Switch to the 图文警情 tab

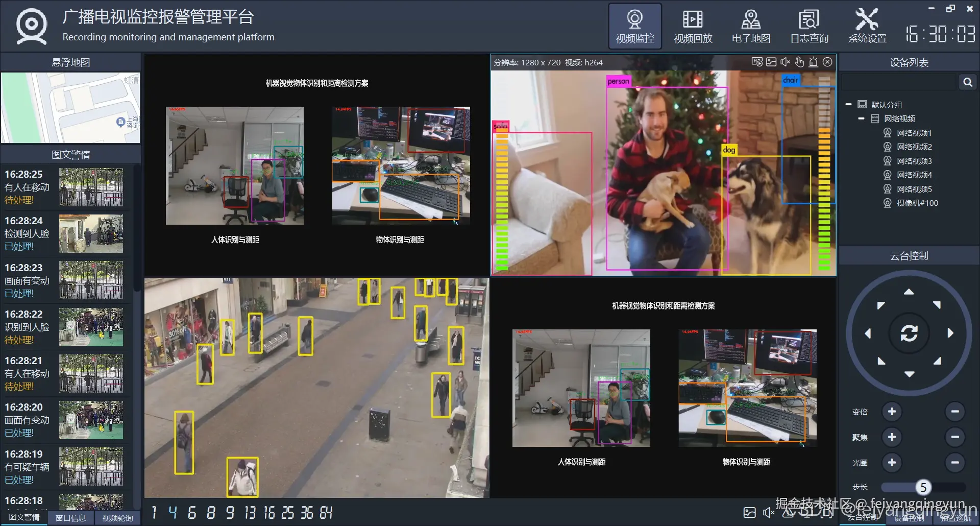pyautogui.click(x=24, y=518)
